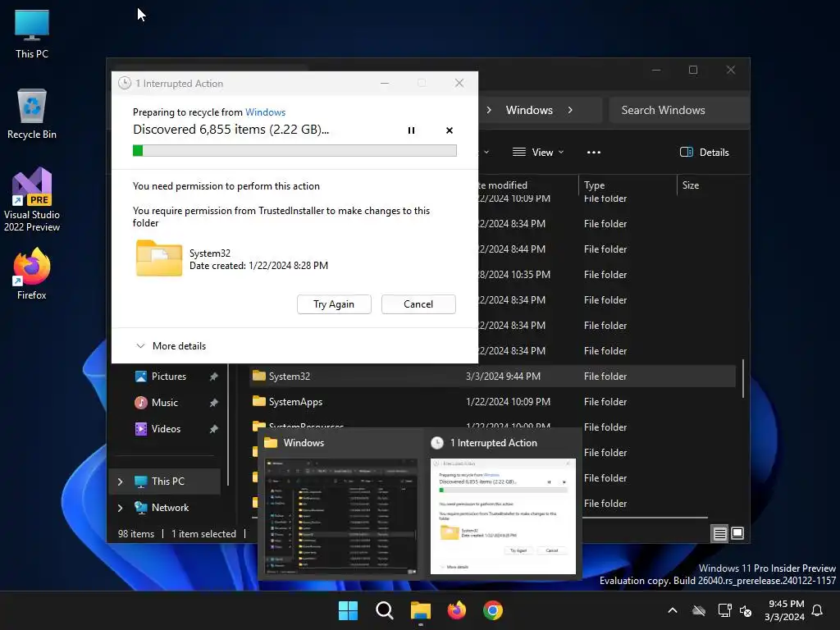Screen dimensions: 840x630
Task: Show hidden system tray icons
Action: pos(673,610)
